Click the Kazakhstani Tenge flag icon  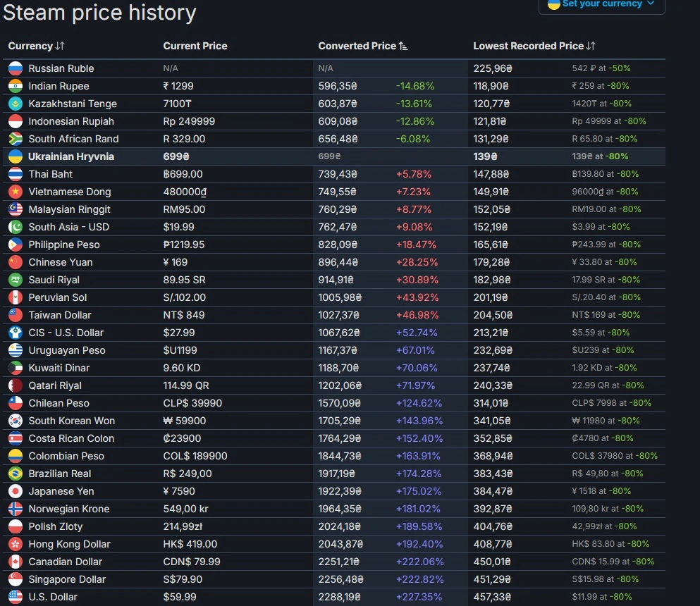pos(16,104)
